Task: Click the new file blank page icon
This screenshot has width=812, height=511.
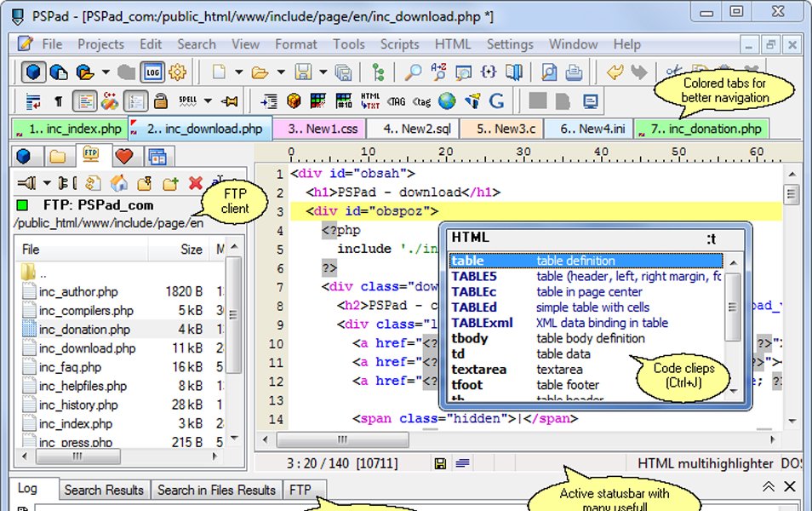Action: (219, 72)
